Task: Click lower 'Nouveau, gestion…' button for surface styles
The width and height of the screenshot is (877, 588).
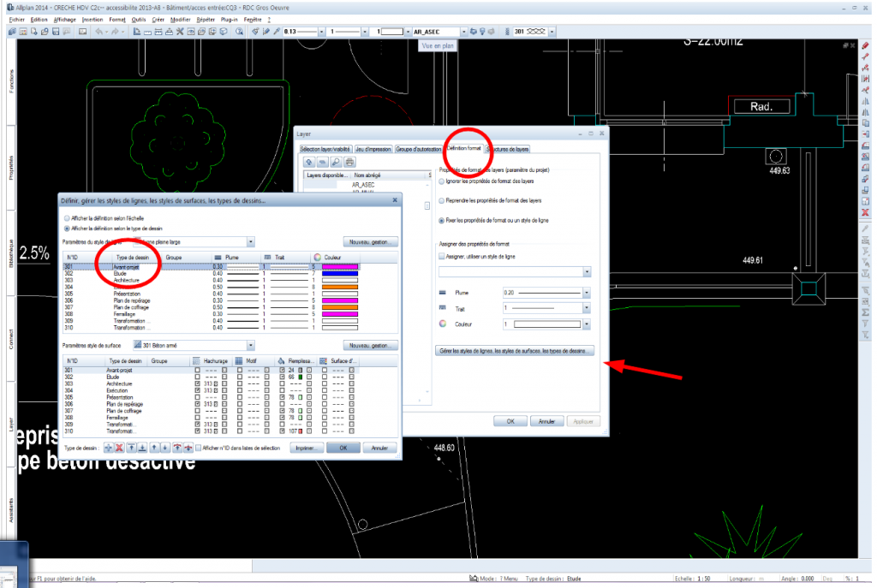Action: click(x=370, y=346)
